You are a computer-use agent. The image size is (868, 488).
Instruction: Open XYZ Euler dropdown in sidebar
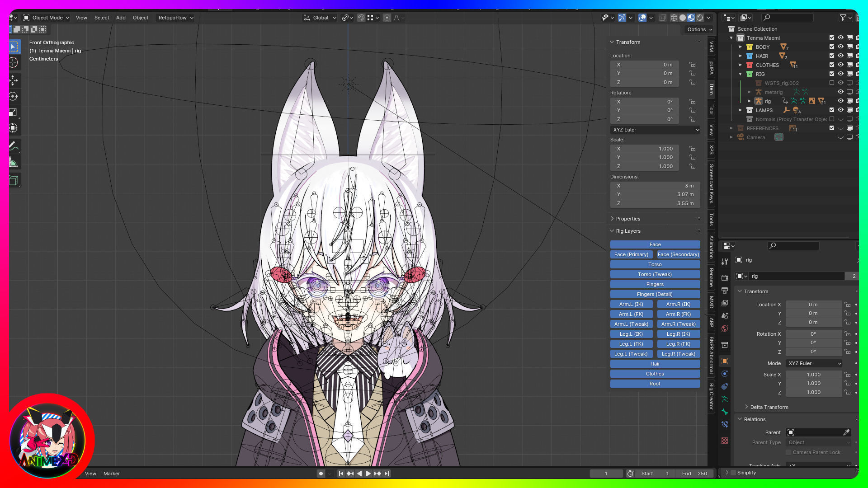click(x=655, y=130)
